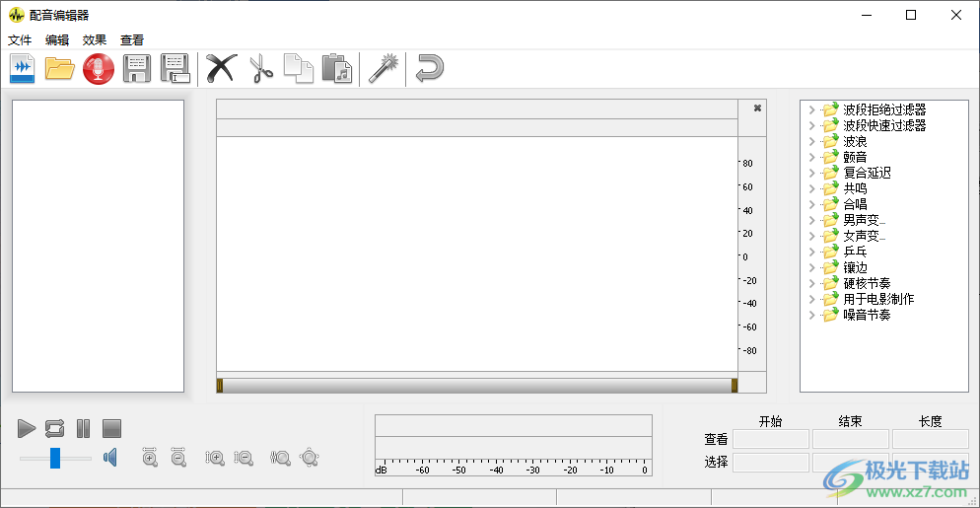Screen dimensions: 980x508
Task: Click the volume slider handle
Action: pos(56,458)
